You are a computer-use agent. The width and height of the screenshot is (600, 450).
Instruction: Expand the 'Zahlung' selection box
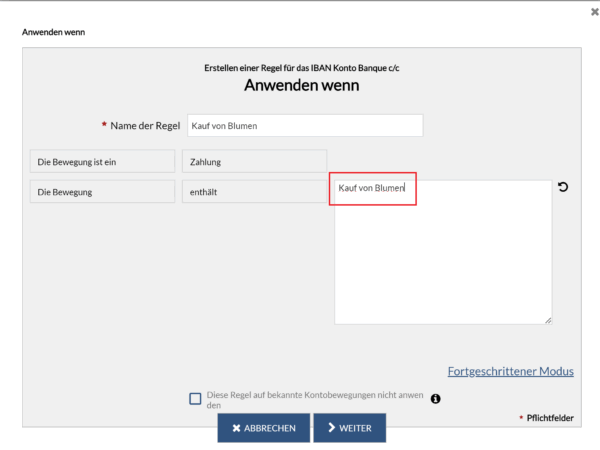(x=254, y=161)
